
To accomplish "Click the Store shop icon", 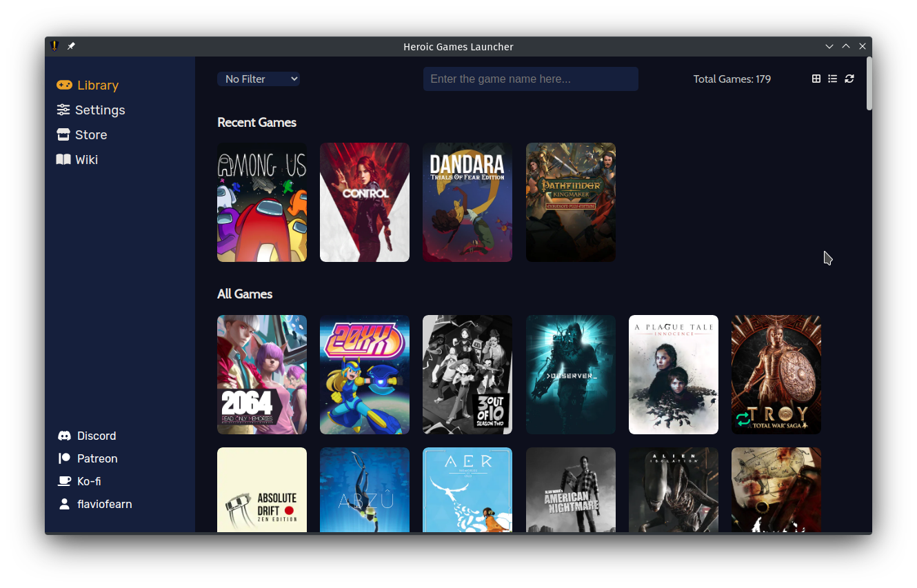I will [x=63, y=134].
